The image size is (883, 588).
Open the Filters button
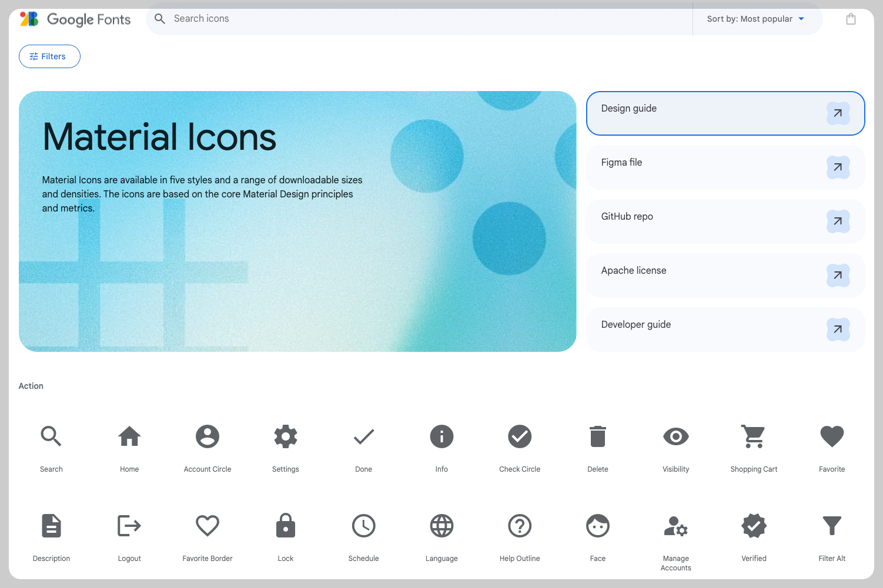coord(49,56)
